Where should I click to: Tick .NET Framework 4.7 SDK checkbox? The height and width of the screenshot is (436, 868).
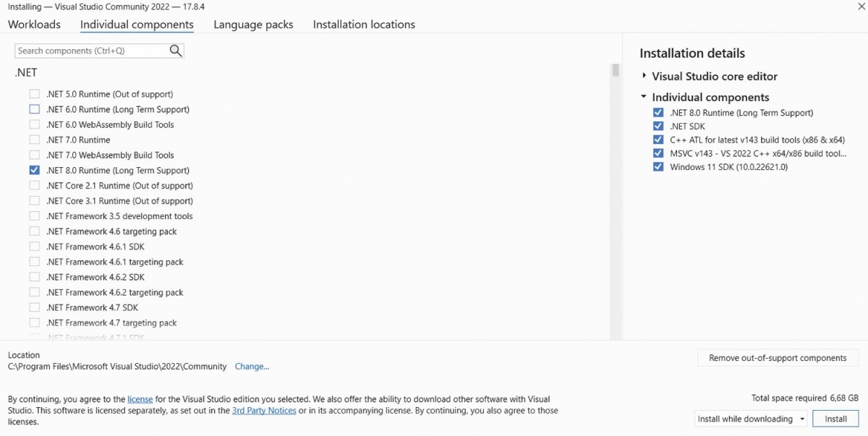pyautogui.click(x=35, y=307)
